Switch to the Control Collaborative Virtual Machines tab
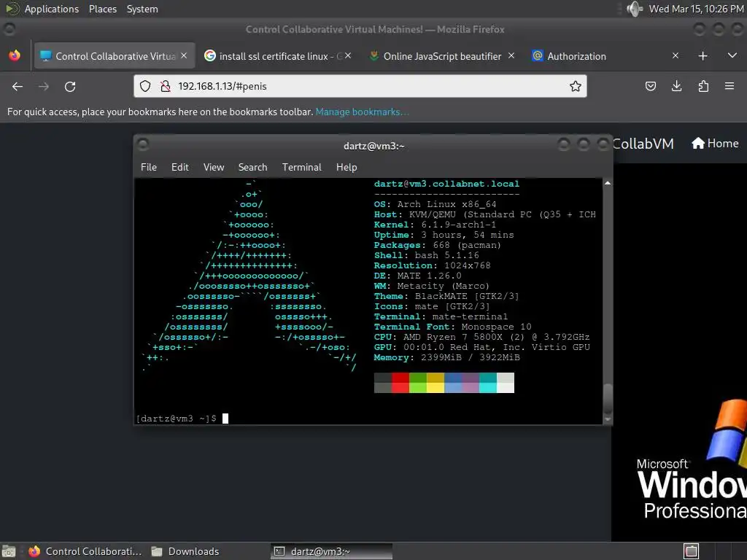Image resolution: width=747 pixels, height=560 pixels. [115, 56]
